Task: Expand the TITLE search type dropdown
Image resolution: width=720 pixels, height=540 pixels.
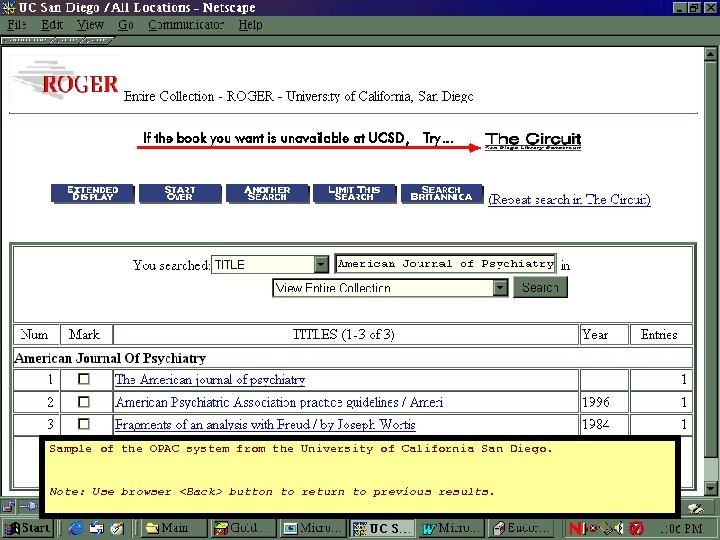Action: pos(321,264)
